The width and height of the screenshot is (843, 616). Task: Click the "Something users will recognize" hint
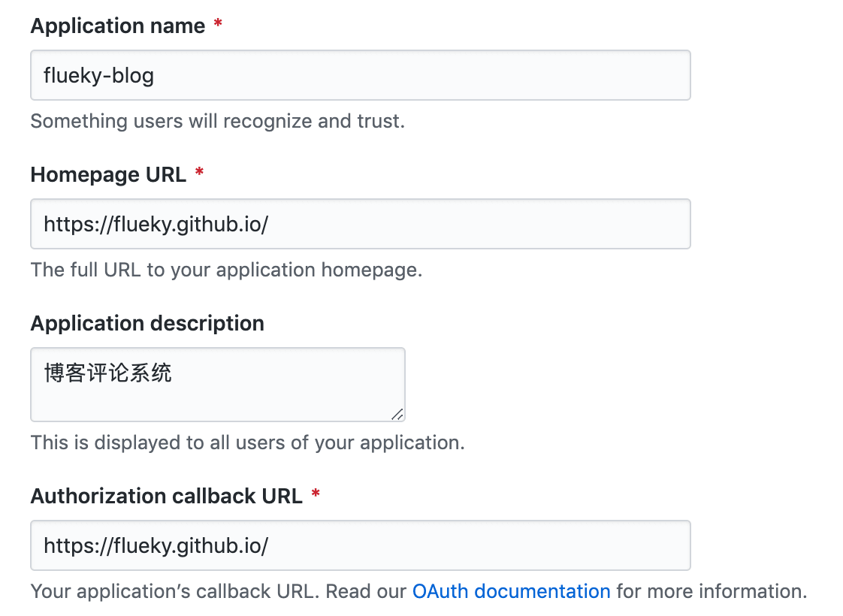click(x=217, y=121)
